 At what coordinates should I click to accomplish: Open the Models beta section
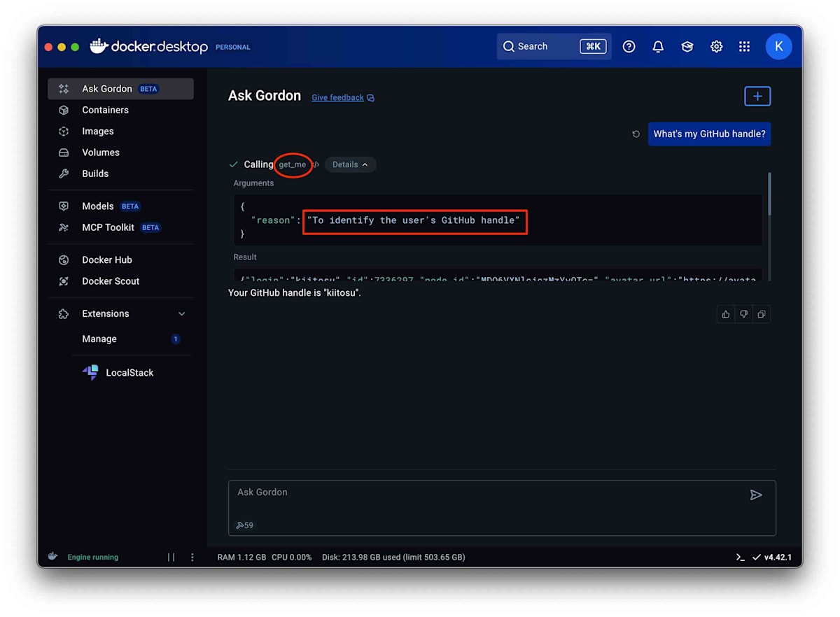click(x=120, y=206)
